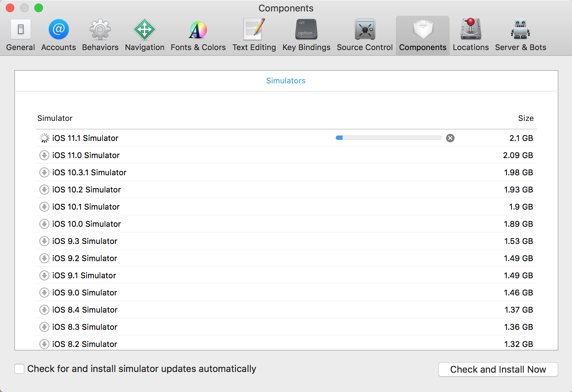Open Source Control preferences
The image size is (572, 392).
pyautogui.click(x=364, y=35)
